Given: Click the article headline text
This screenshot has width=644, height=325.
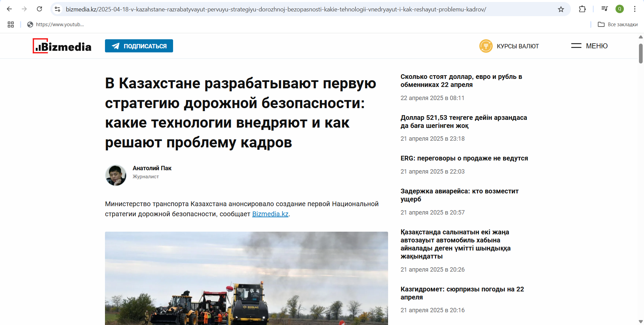Looking at the screenshot, I should [x=240, y=113].
